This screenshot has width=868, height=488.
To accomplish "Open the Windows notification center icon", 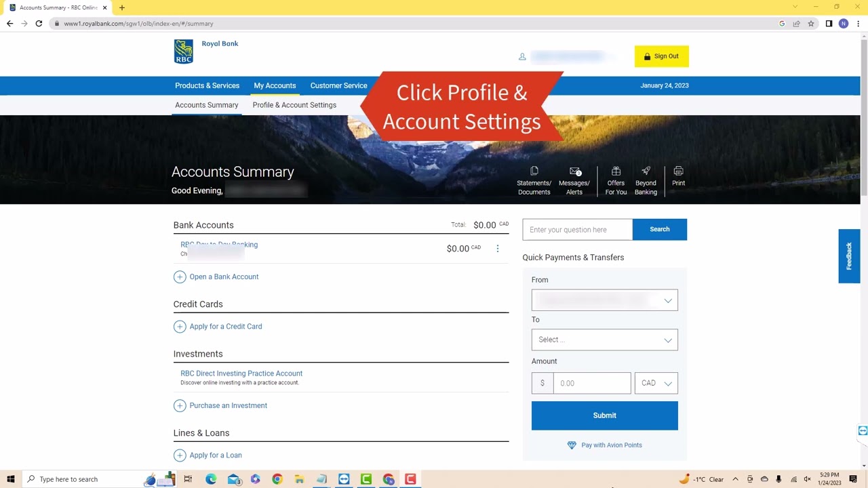I will click(x=853, y=479).
